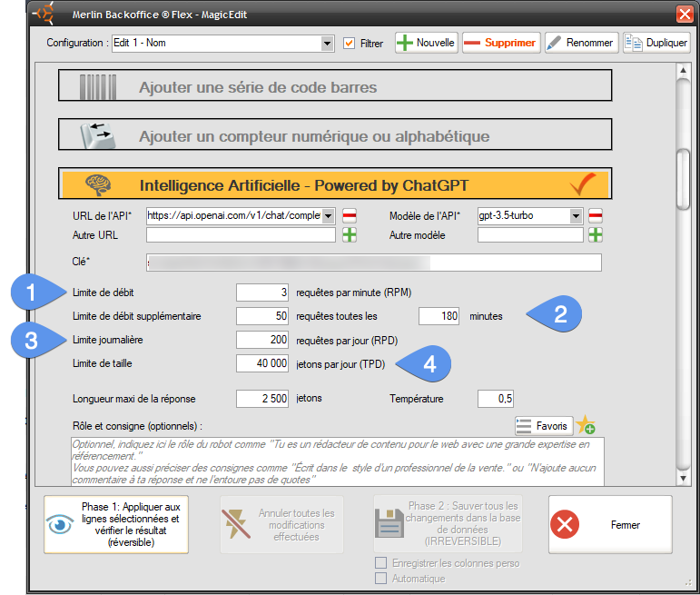Click the red minus icon on Supprimer
The image size is (700, 595).
(472, 44)
